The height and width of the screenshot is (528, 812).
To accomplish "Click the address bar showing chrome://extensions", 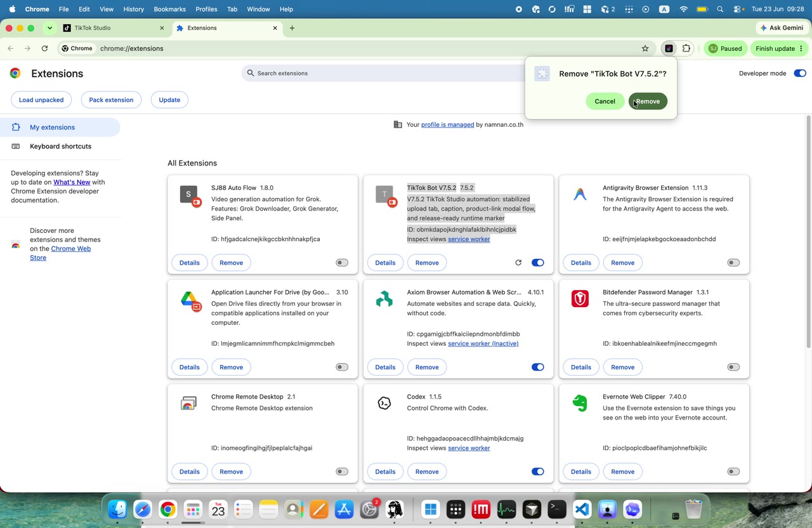I will (x=355, y=48).
